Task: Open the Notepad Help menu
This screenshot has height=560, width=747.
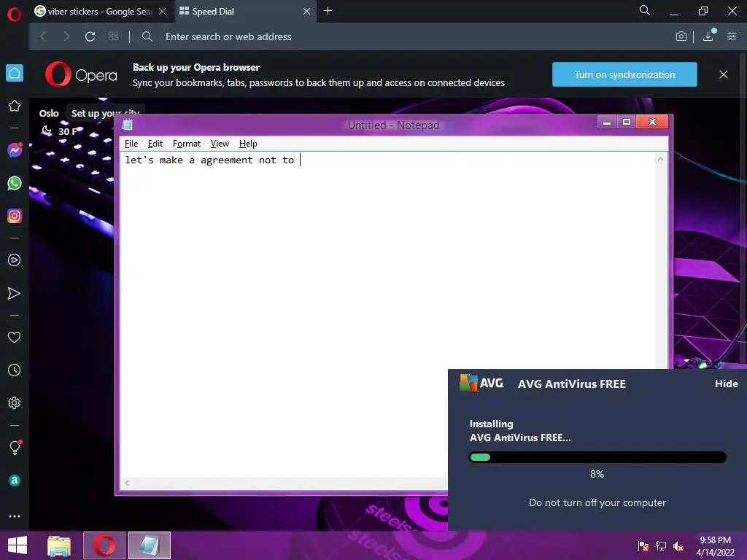Action: [x=248, y=144]
